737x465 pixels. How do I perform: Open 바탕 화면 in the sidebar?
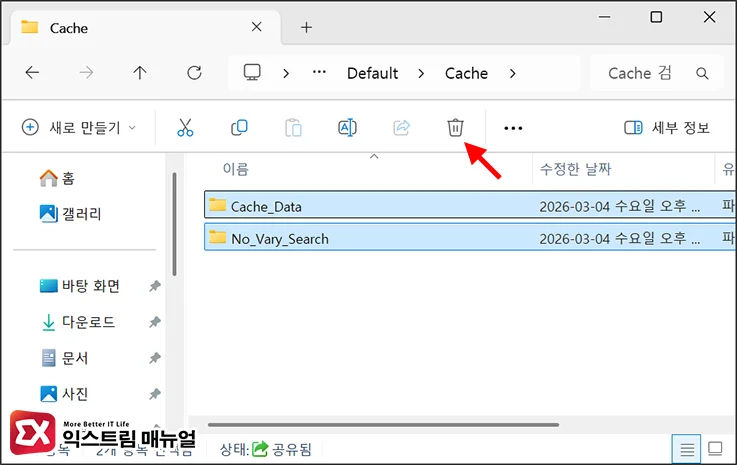[79, 286]
